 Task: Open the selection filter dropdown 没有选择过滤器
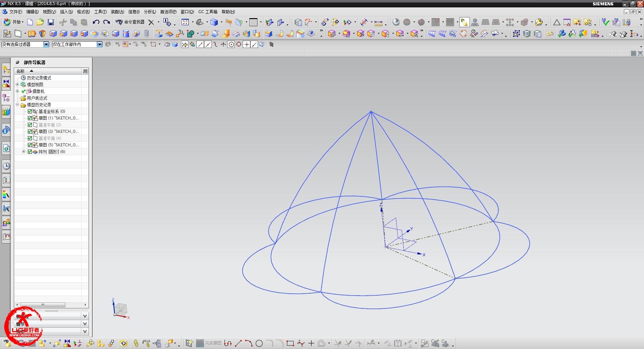pyautogui.click(x=46, y=44)
